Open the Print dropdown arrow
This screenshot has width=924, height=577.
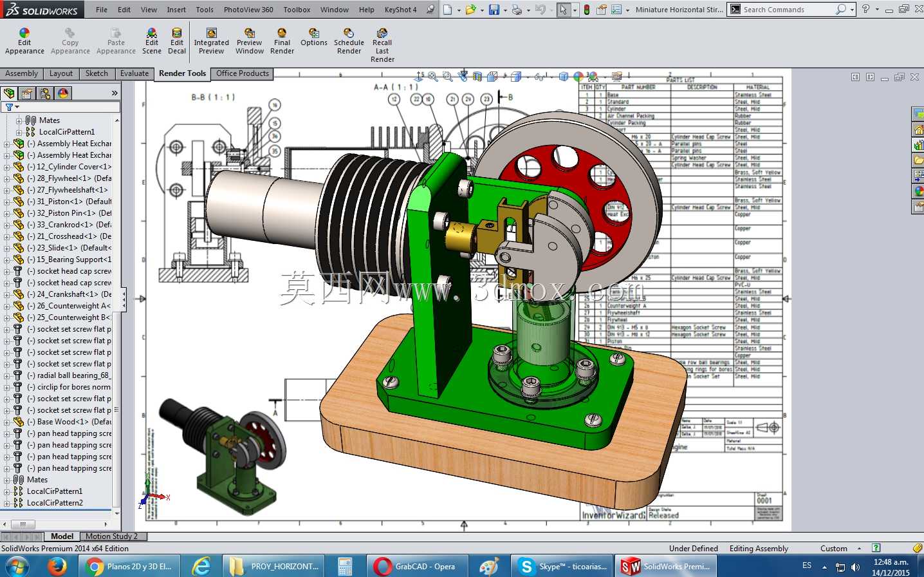coord(528,10)
